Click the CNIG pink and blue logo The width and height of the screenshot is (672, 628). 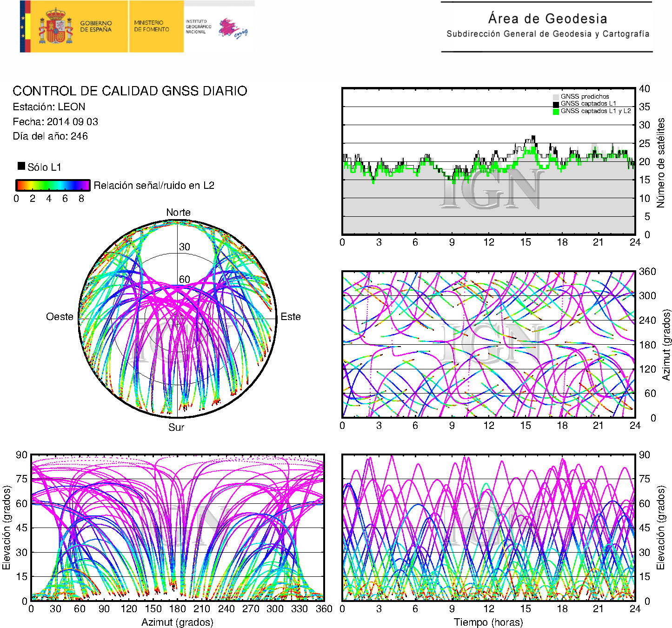(x=233, y=29)
